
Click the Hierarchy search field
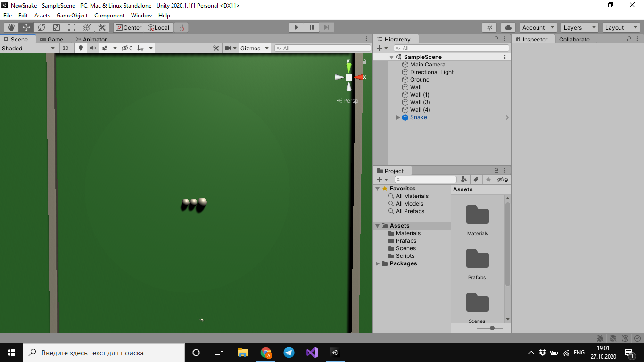(451, 48)
